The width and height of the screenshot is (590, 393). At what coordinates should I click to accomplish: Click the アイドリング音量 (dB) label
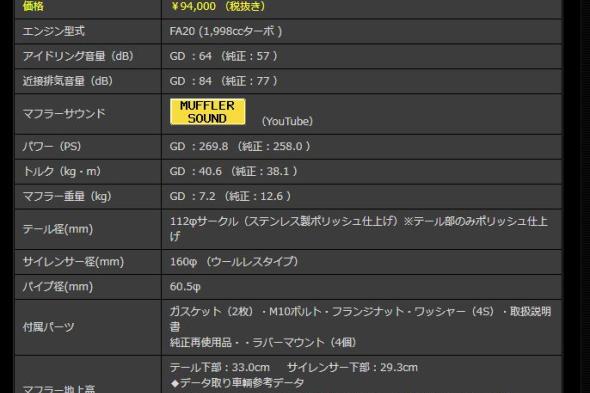(x=78, y=56)
